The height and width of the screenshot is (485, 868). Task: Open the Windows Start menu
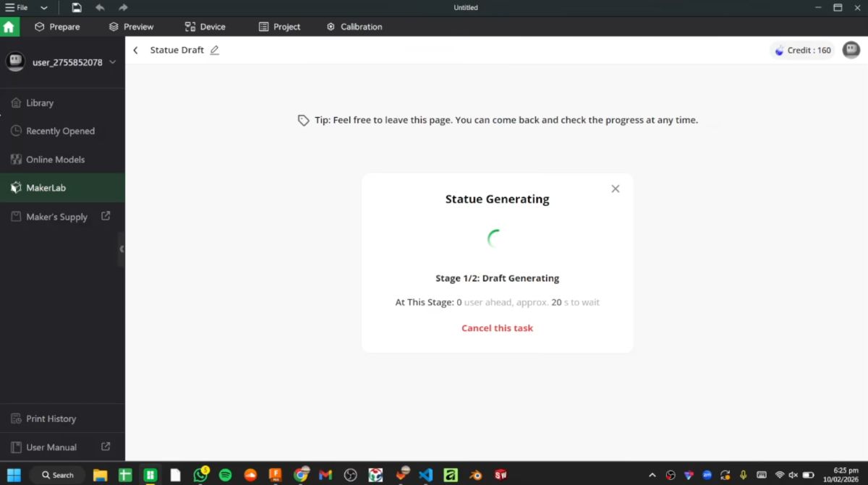14,475
